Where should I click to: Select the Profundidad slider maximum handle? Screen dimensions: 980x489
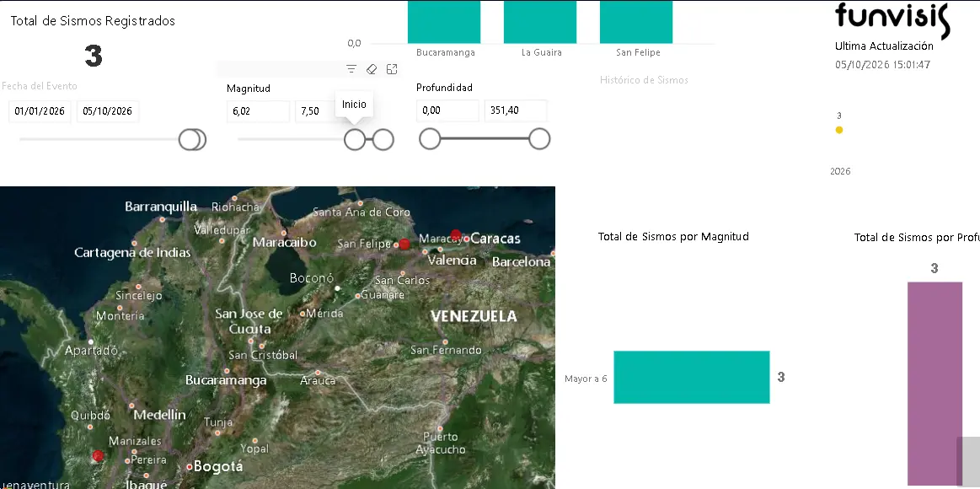[x=539, y=139]
